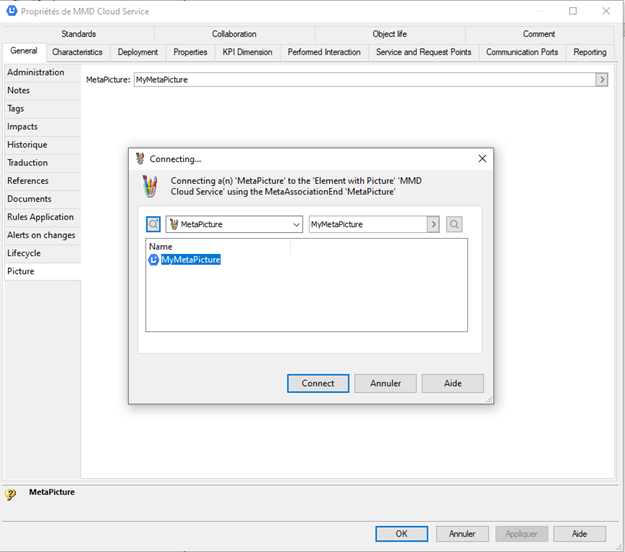Viewport: 625px width, 552px height.
Task: Click the app icon in the Propriétés title bar
Action: click(x=11, y=11)
